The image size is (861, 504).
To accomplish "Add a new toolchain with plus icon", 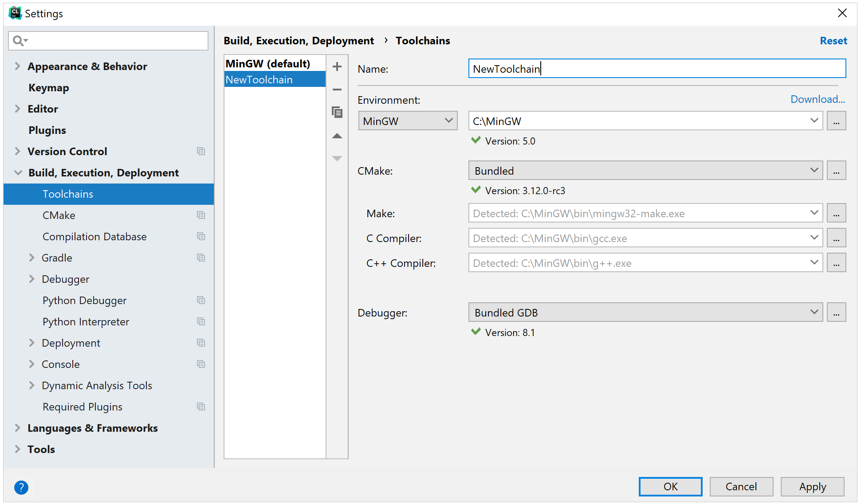I will pyautogui.click(x=337, y=66).
